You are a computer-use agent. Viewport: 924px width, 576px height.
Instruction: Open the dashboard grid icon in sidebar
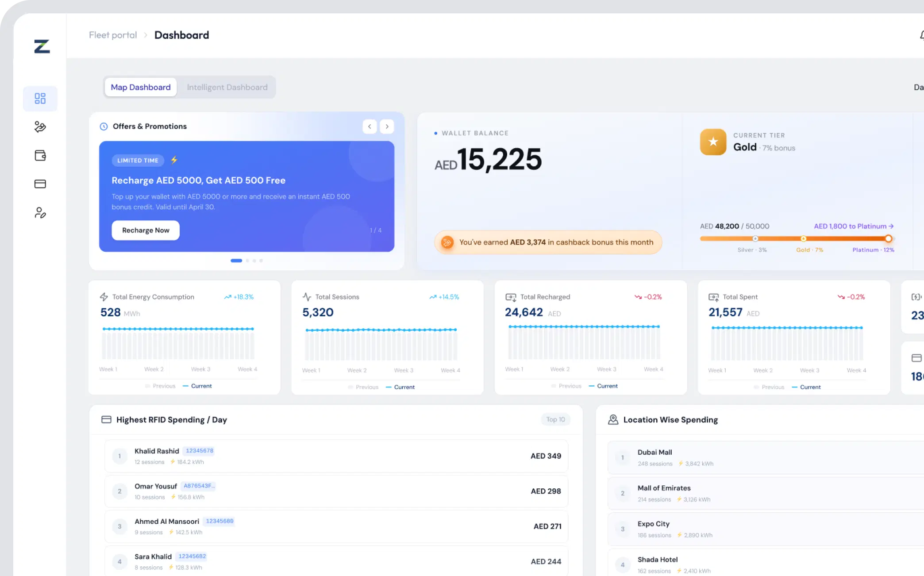[x=40, y=98]
